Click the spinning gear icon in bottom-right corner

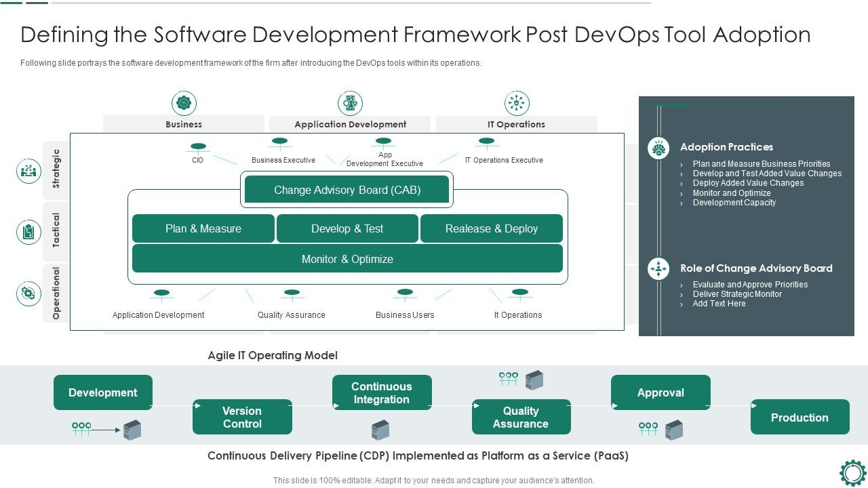(851, 472)
